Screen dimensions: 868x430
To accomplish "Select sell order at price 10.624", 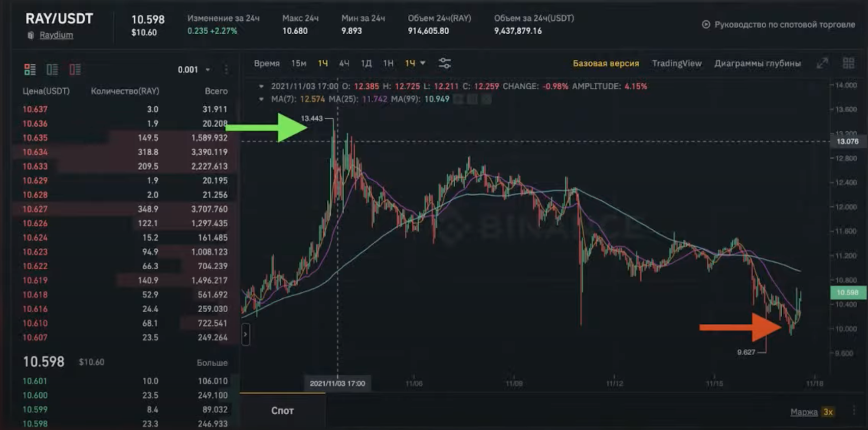I will (x=125, y=238).
